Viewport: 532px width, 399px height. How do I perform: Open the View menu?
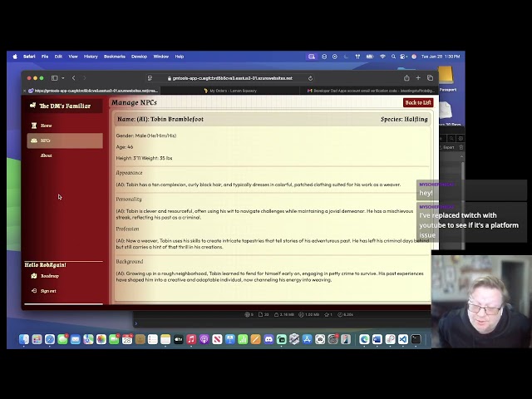tap(73, 57)
